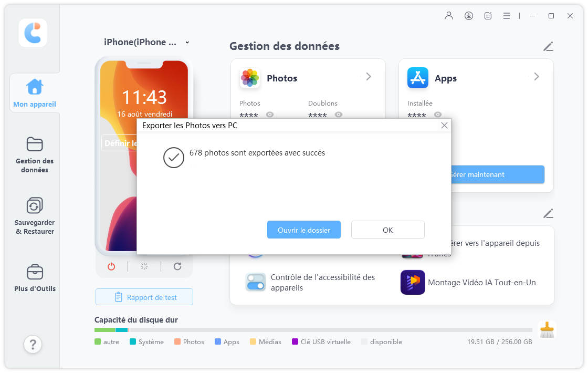Open the feedback note icon
This screenshot has height=373, width=588.
coord(488,16)
